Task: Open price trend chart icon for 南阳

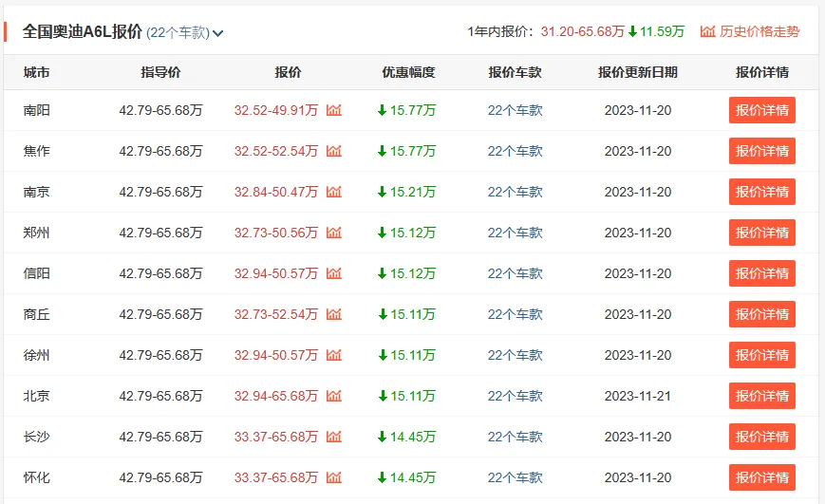Action: (333, 110)
